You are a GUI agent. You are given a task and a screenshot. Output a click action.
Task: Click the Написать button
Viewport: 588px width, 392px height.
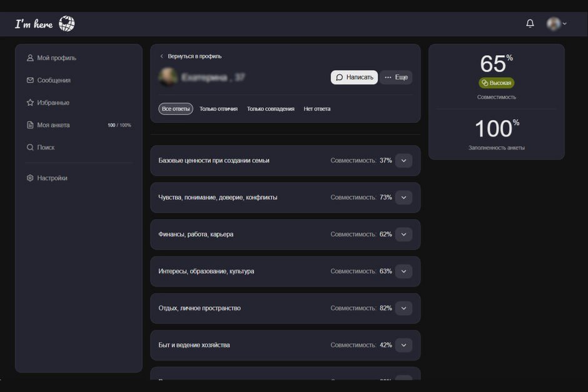tap(355, 78)
